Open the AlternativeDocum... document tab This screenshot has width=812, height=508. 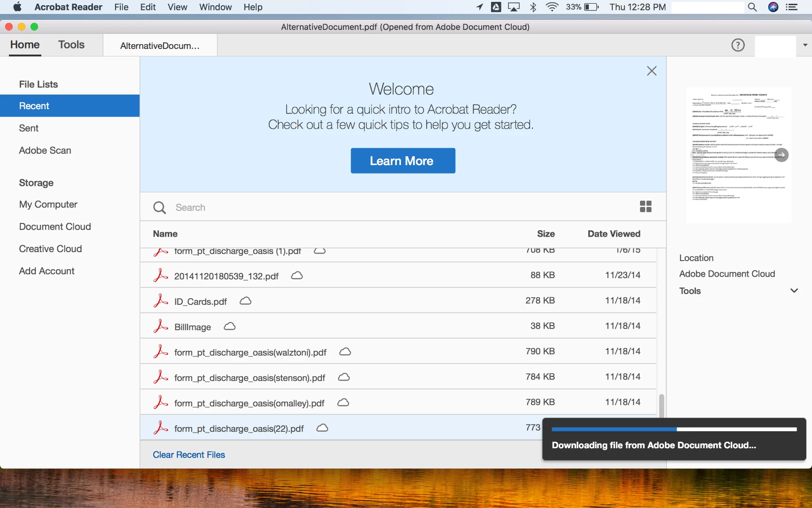click(x=160, y=46)
